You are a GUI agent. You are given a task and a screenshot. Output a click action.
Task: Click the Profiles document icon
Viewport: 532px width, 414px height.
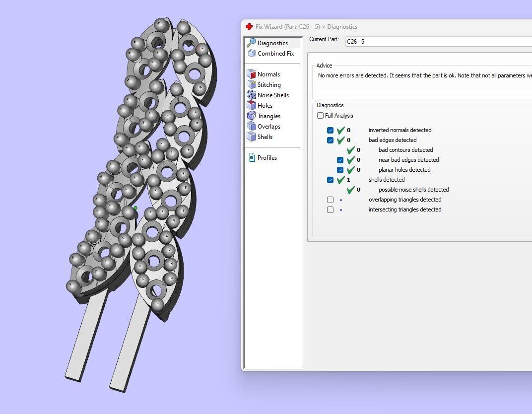pos(252,157)
